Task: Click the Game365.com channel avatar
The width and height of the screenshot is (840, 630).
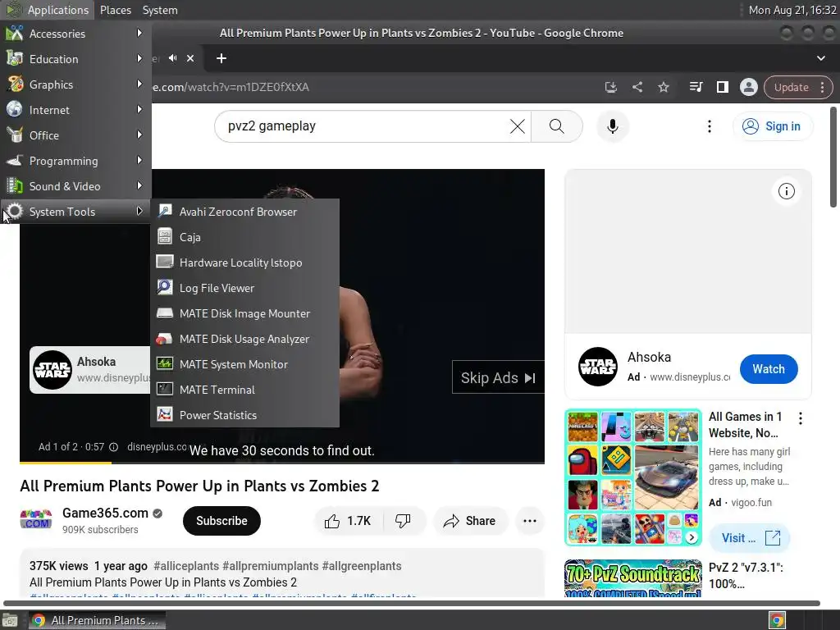Action: click(36, 519)
